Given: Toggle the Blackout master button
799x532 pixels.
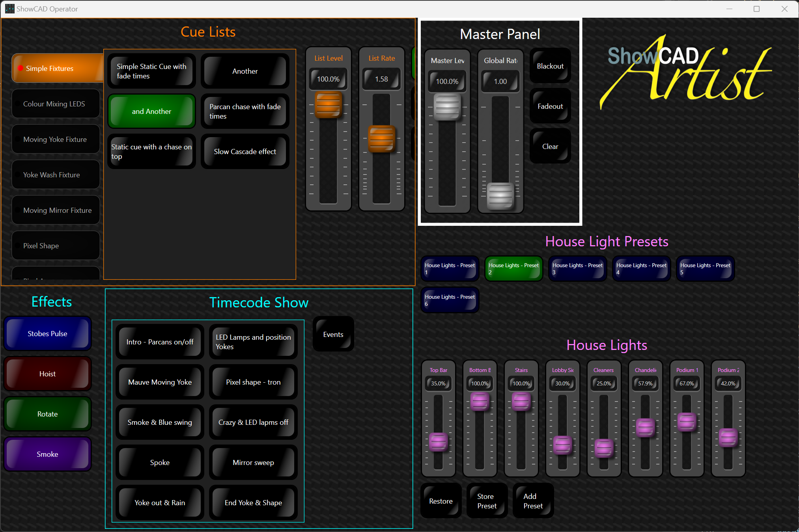Looking at the screenshot, I should pos(550,66).
